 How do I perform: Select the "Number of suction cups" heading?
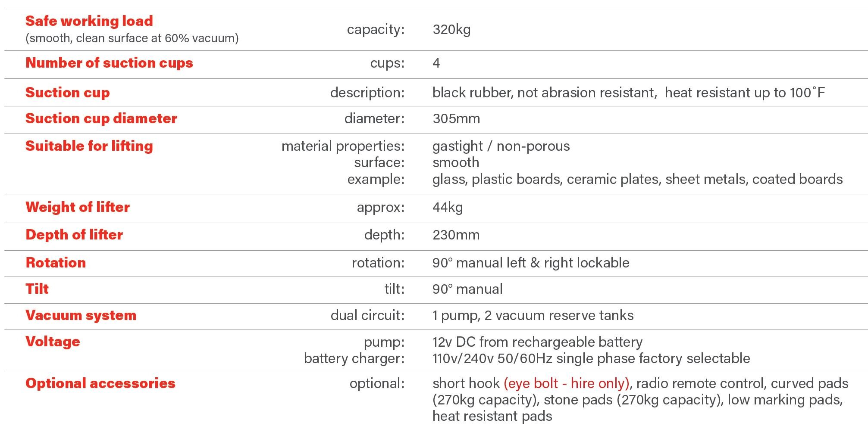tap(109, 63)
